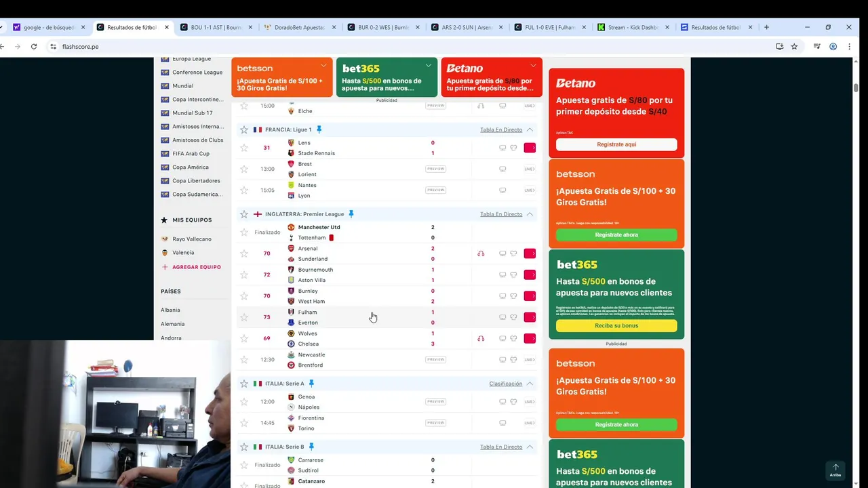The width and height of the screenshot is (868, 488).
Task: Switch to BUR 0-2 WES tab
Action: (x=382, y=28)
